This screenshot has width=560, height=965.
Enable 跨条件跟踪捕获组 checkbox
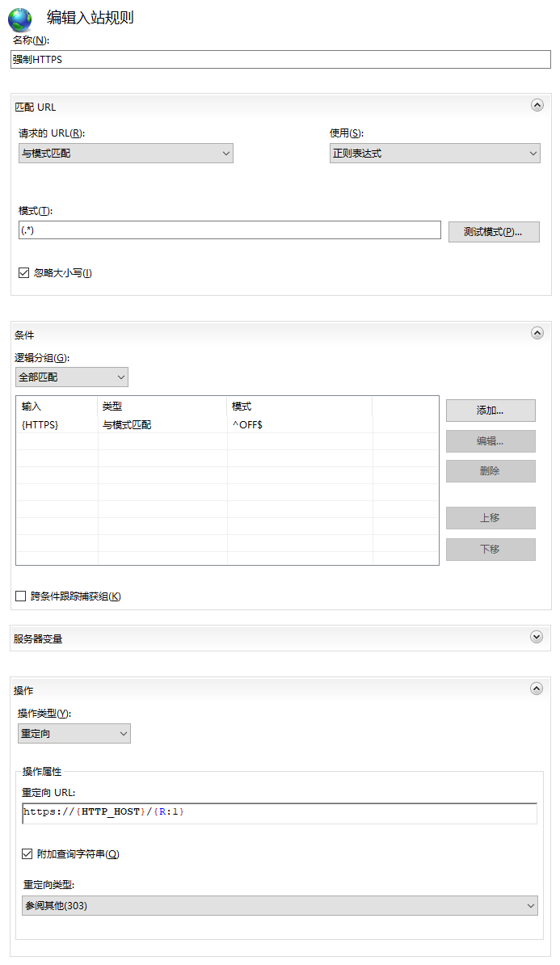22,596
